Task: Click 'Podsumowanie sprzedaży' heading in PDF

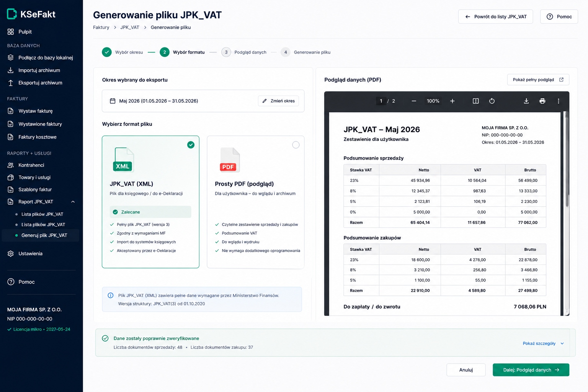Action: tap(373, 158)
